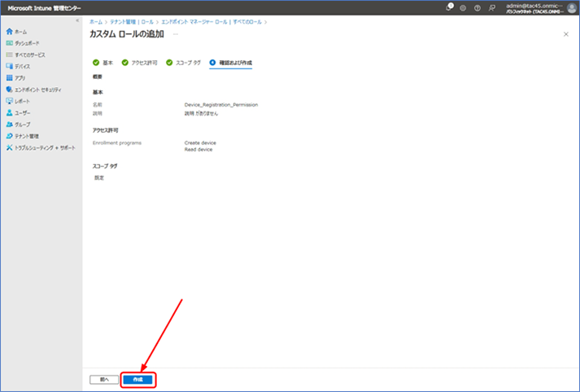Open the ダッシュボード sidebar icon

pos(10,43)
